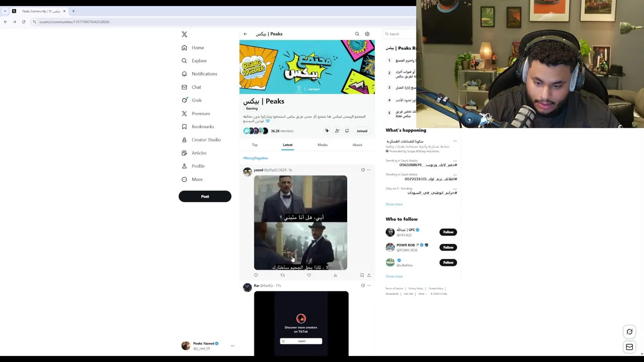644x362 pixels.
Task: Toggle community notifications bell icon
Action: (347, 131)
